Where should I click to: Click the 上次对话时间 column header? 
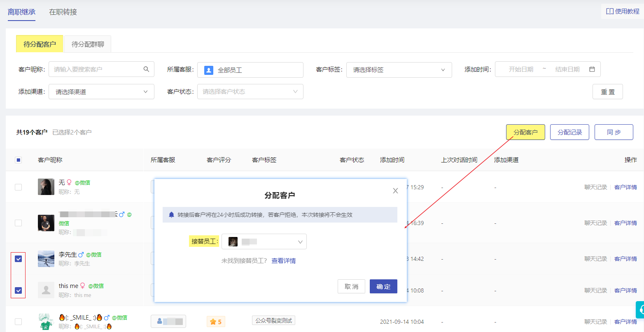coord(459,160)
